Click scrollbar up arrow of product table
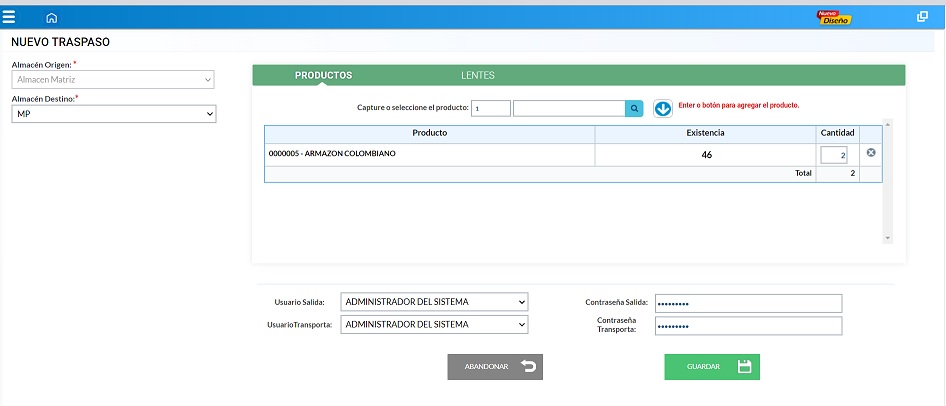Screen dimensions: 946x406 (887, 125)
